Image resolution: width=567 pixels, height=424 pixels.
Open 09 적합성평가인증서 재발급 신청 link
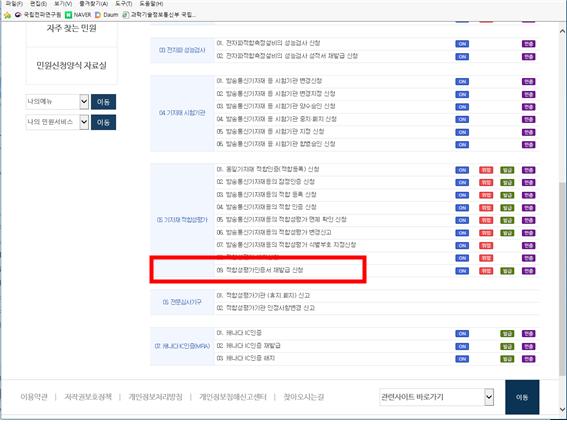click(260, 270)
